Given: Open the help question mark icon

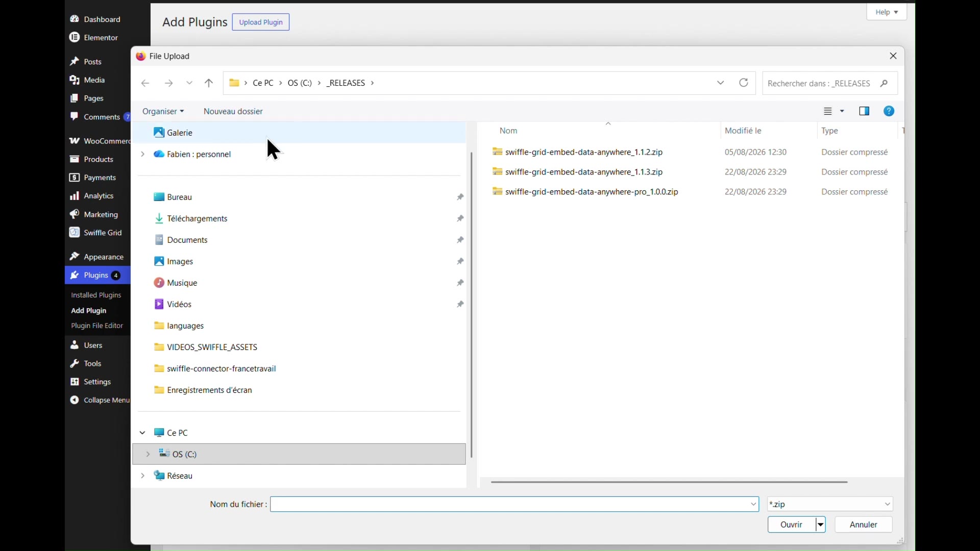Looking at the screenshot, I should [889, 111].
